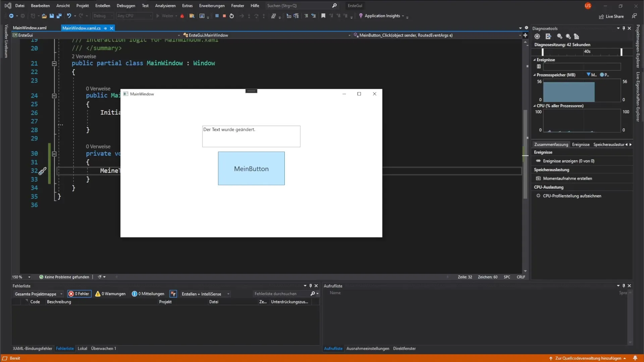Switch to the Lokal tab
This screenshot has width=644, height=362.
(82, 349)
